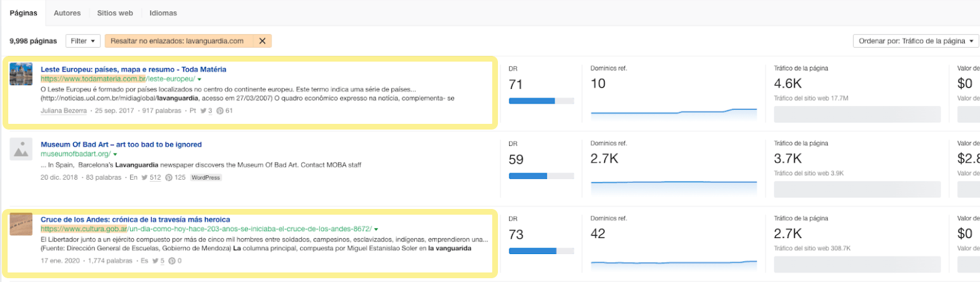Click Twitter icon on Museum Of Bad Art result

pyautogui.click(x=144, y=178)
